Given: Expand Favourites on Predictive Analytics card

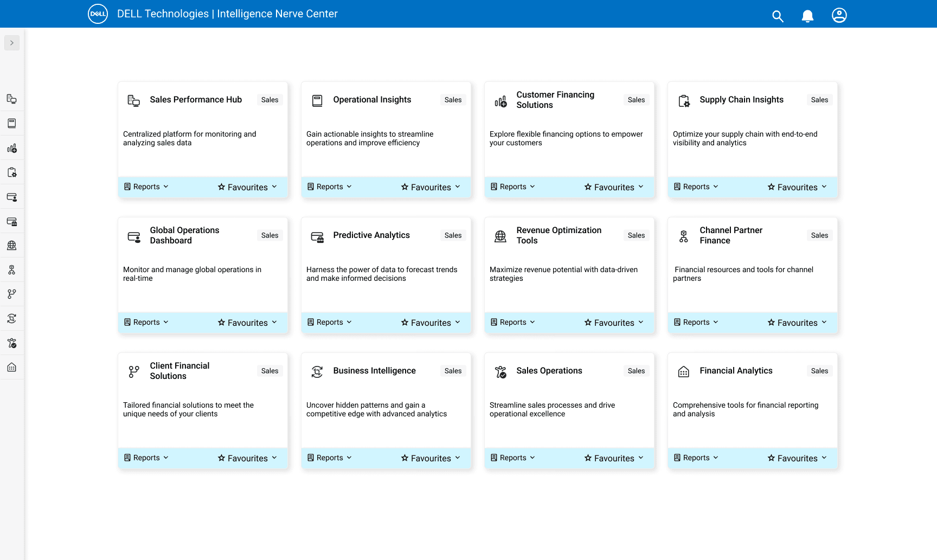Looking at the screenshot, I should pos(431,323).
